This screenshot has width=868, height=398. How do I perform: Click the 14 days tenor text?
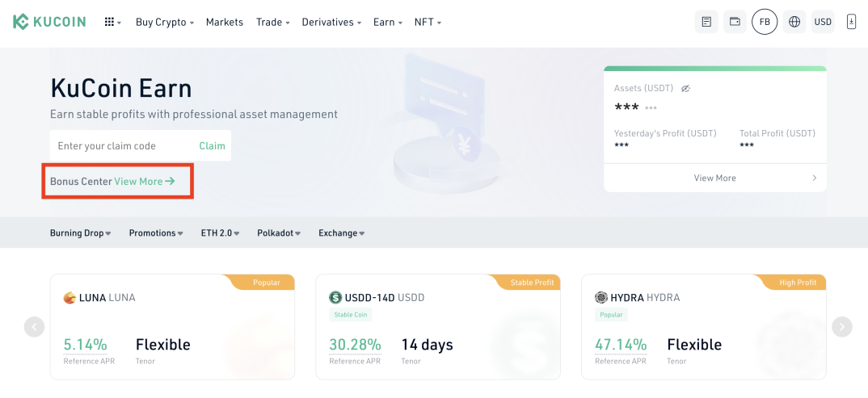427,345
